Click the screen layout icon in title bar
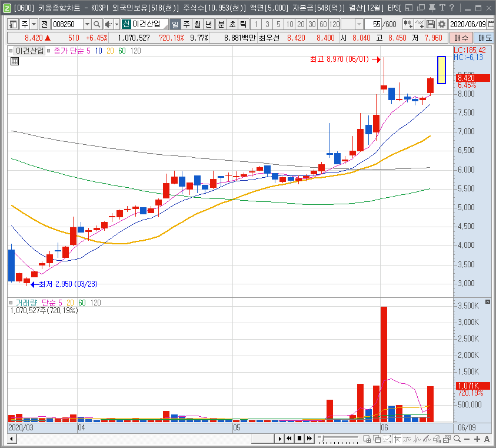496x448 pixels. click(x=409, y=8)
